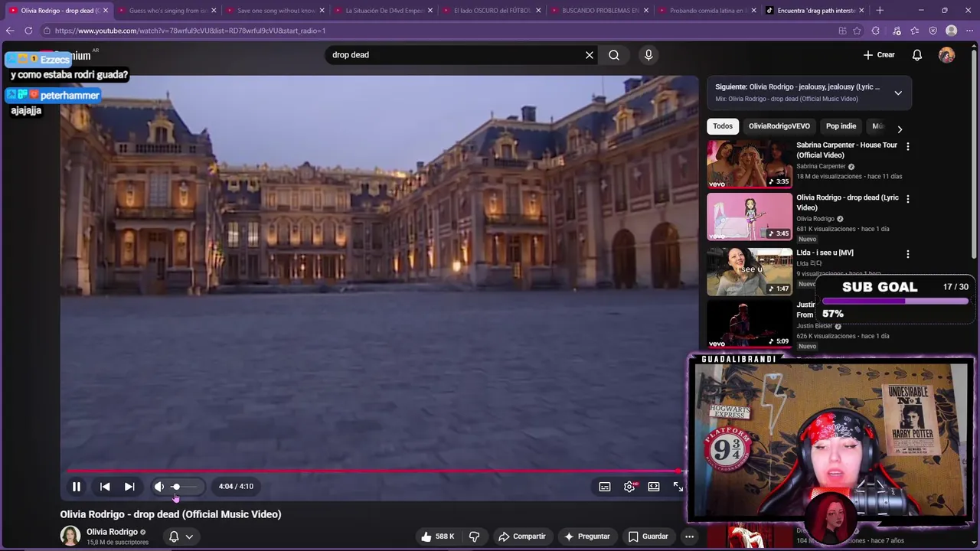Search with voice microphone

click(648, 55)
